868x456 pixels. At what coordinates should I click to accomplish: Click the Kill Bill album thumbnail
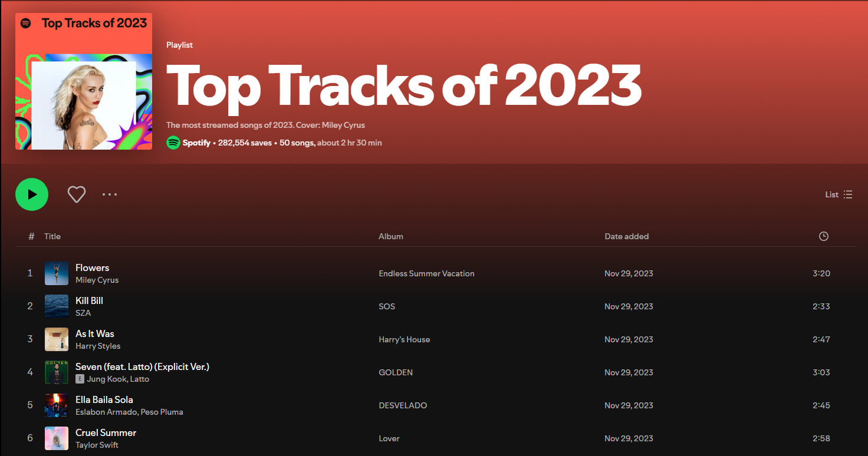pos(57,306)
